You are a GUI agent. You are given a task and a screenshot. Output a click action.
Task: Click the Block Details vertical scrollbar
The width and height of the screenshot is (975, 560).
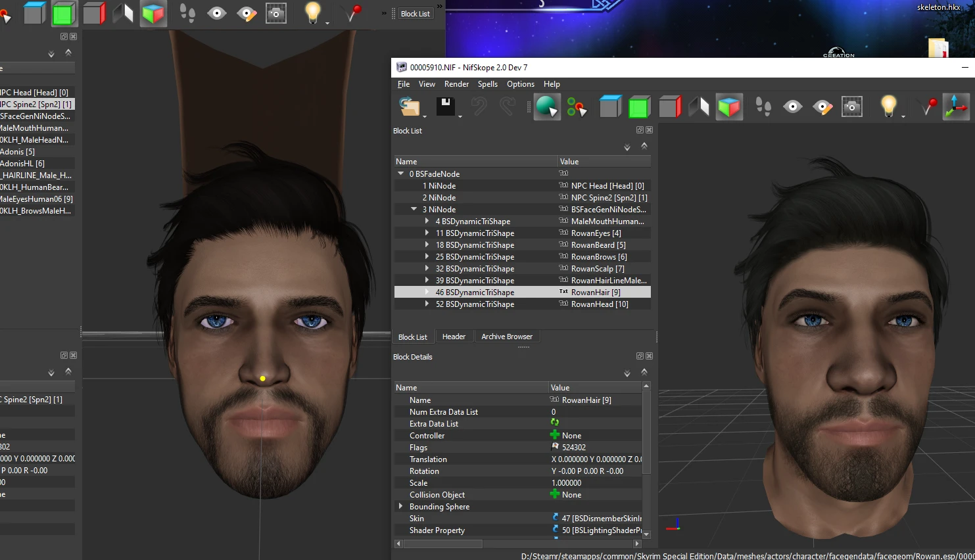(x=646, y=432)
